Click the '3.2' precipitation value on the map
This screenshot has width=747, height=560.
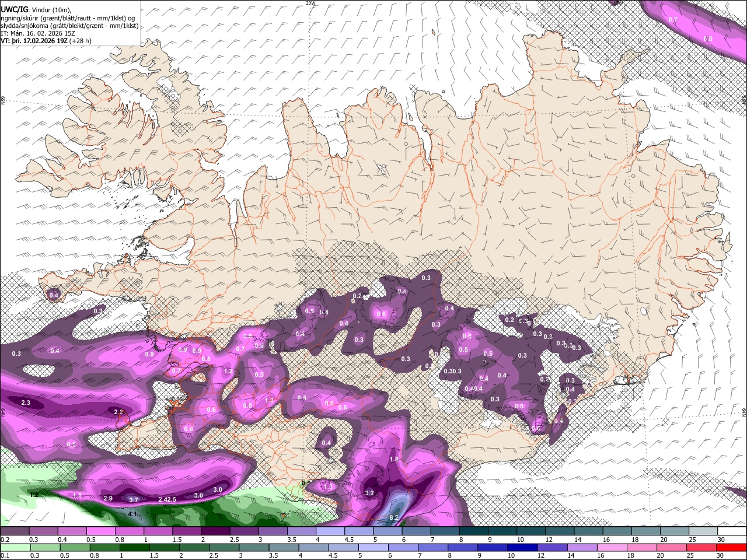point(369,493)
